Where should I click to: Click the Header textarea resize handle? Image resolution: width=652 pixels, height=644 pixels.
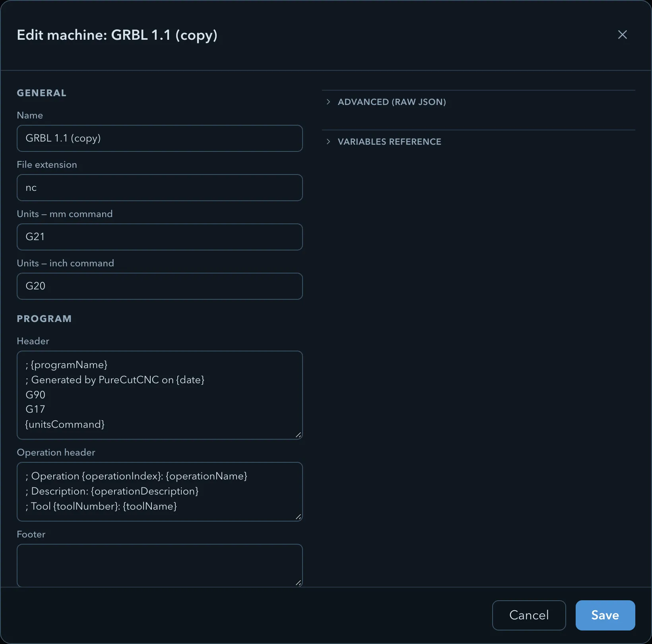pyautogui.click(x=299, y=435)
